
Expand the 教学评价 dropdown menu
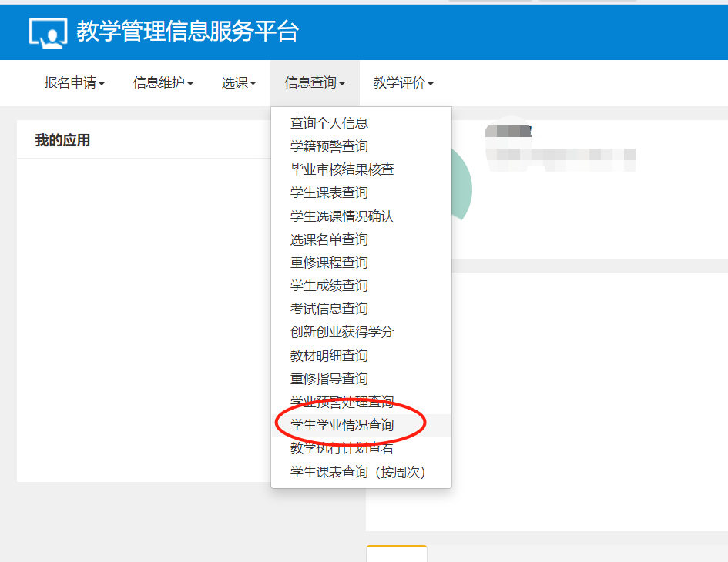(x=404, y=83)
